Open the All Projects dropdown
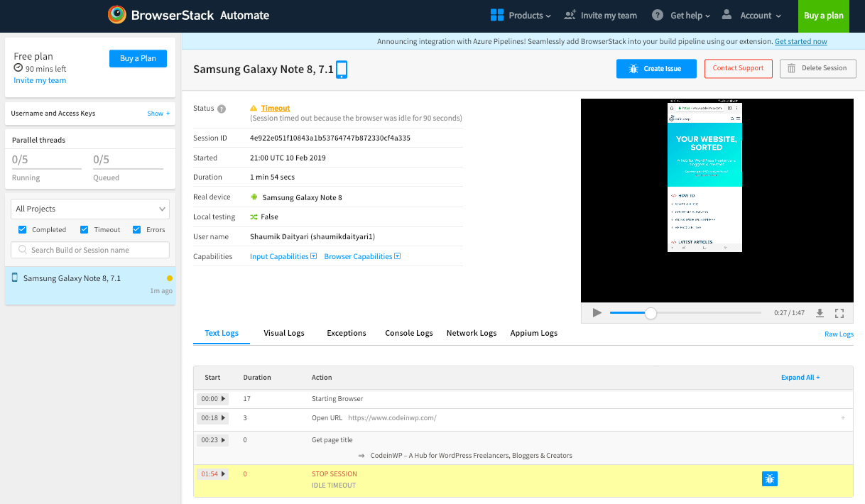 (x=89, y=208)
